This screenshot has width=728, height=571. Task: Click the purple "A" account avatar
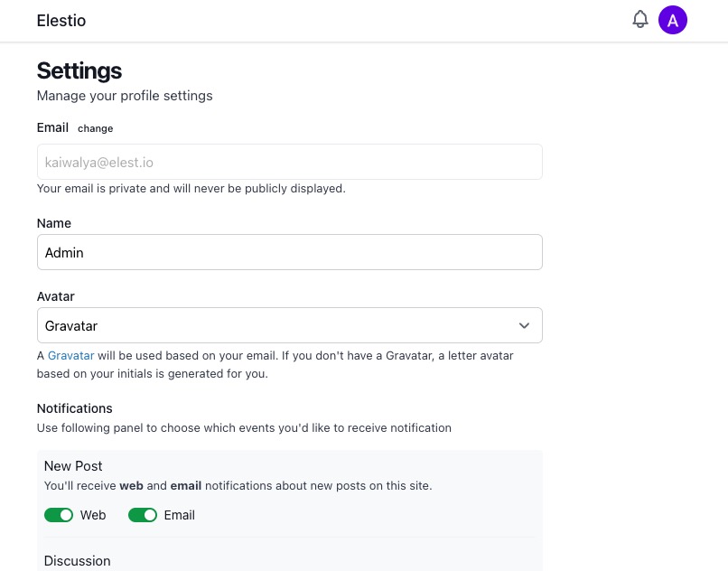(x=673, y=19)
